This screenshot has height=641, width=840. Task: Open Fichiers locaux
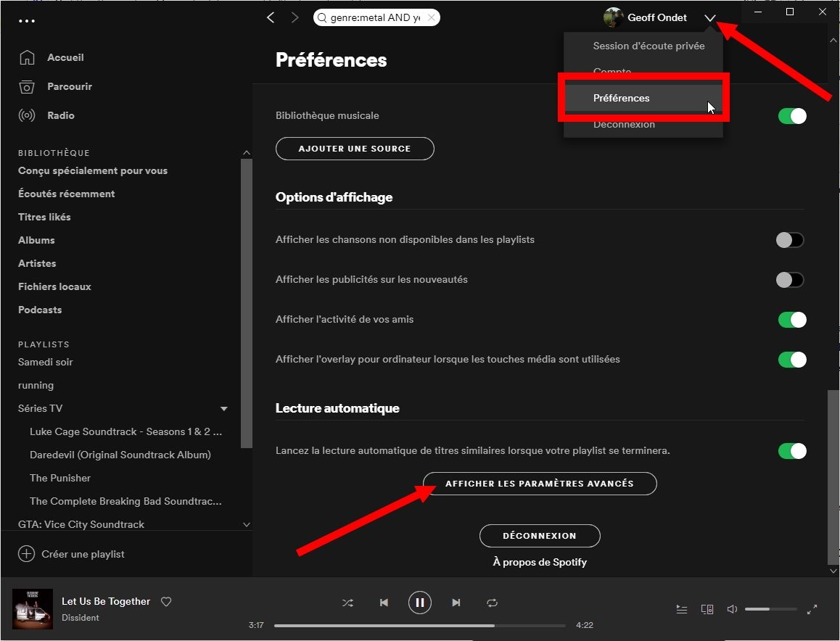[54, 286]
